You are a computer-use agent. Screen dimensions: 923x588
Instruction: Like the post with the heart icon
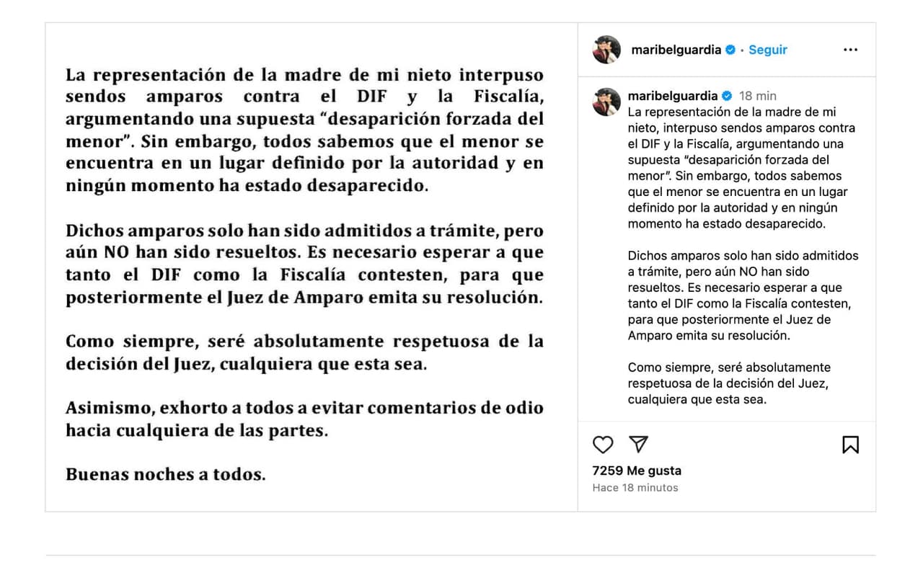pos(603,445)
